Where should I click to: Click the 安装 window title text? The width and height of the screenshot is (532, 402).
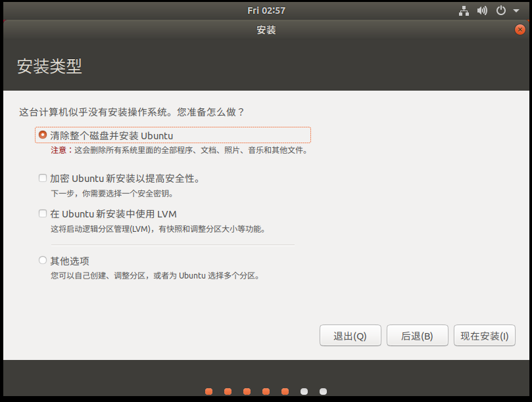point(266,30)
